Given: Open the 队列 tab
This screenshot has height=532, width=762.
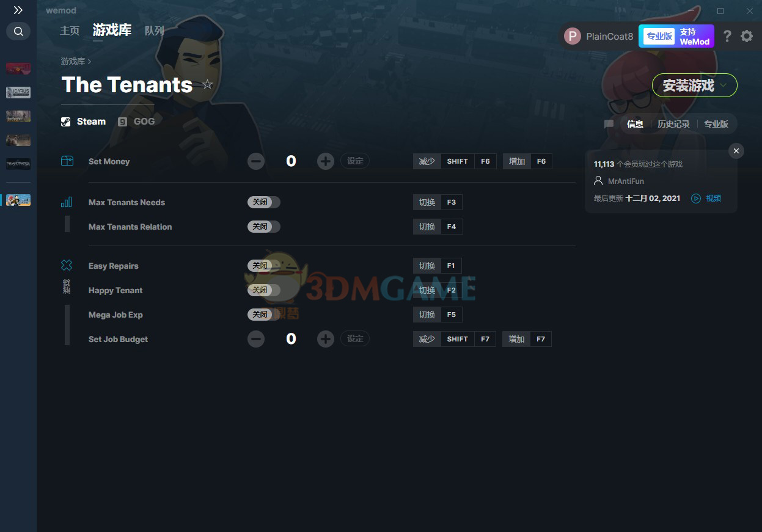Looking at the screenshot, I should (x=154, y=31).
